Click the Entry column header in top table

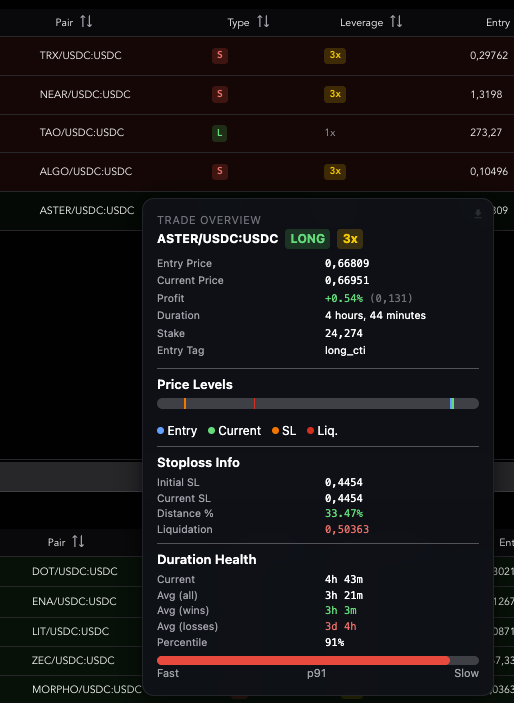(498, 22)
